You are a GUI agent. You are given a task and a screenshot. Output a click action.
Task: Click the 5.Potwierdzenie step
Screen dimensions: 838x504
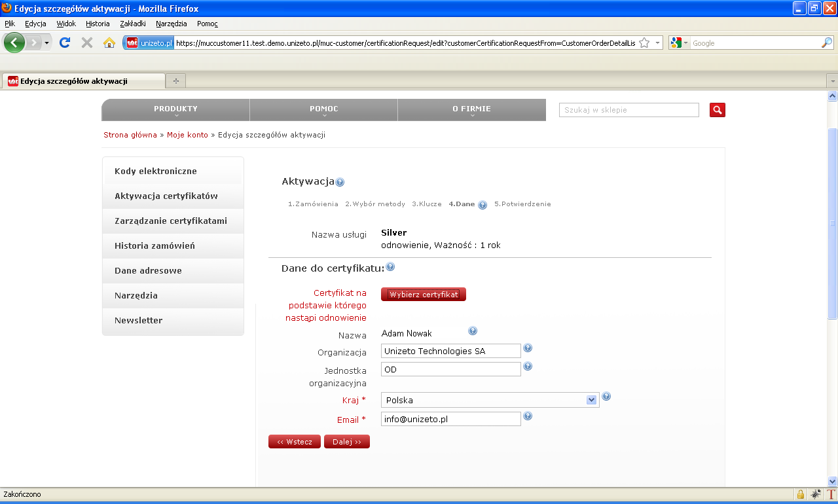pos(522,204)
